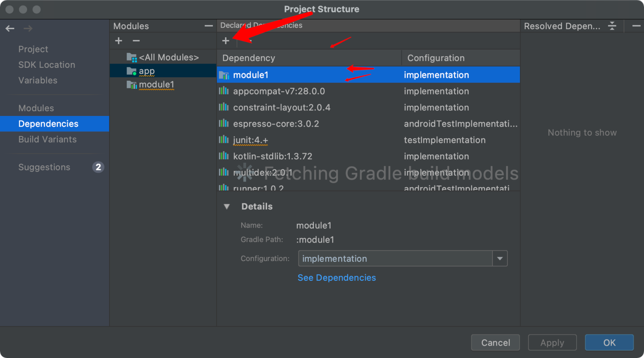644x358 pixels.
Task: Confirm with the OK button
Action: pyautogui.click(x=609, y=343)
